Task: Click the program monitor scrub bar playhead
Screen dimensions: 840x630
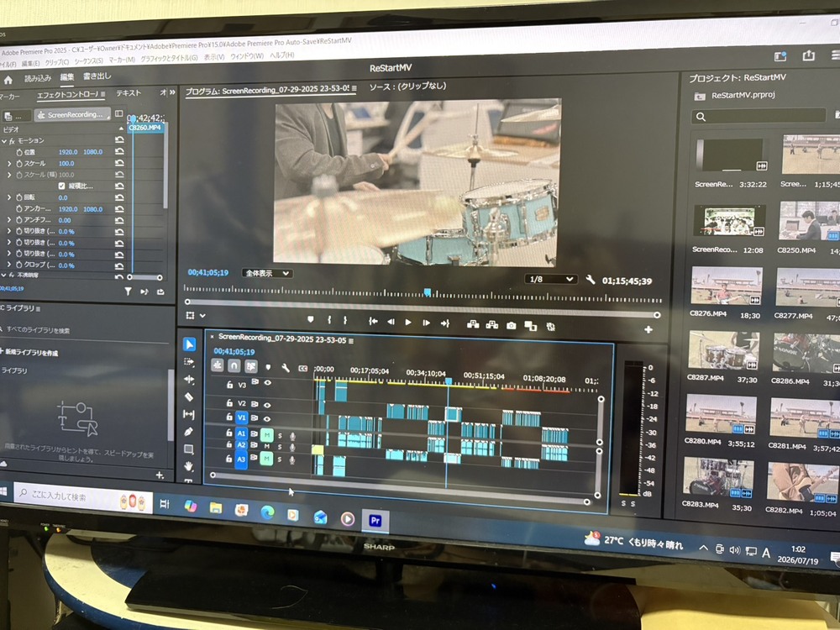Action: point(428,292)
